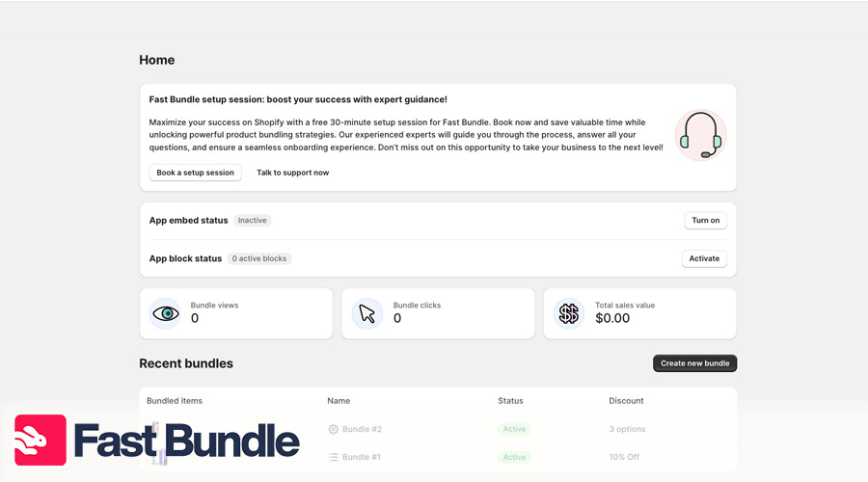Book a setup session

(195, 173)
